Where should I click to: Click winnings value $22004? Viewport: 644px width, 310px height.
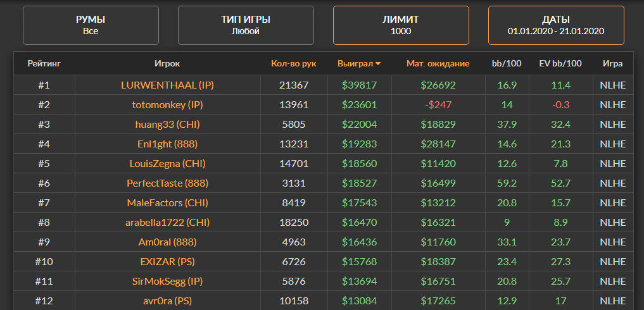360,125
